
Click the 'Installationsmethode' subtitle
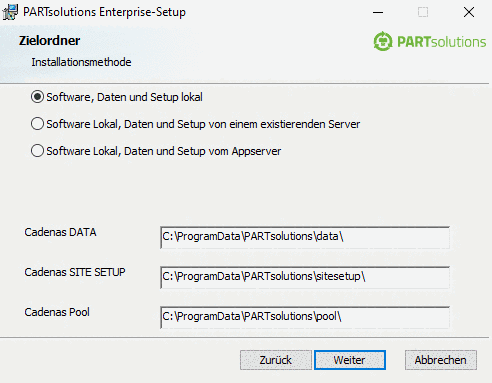pos(81,62)
